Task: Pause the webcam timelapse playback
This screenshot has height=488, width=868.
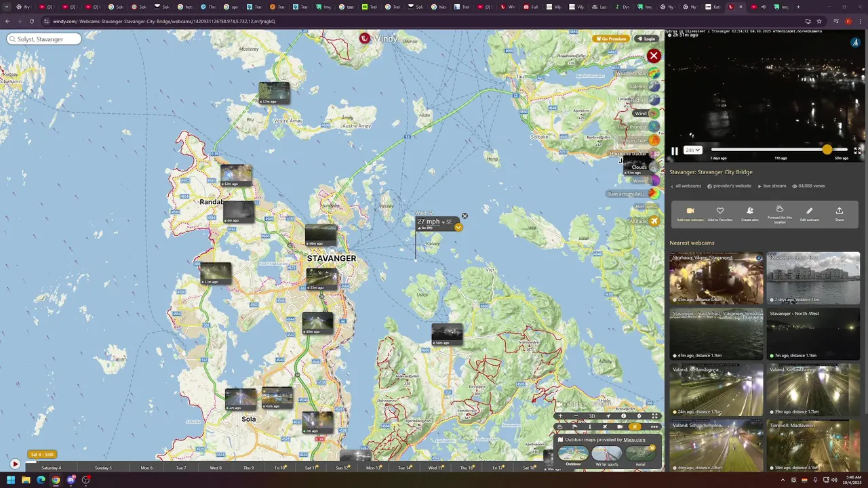Action: tap(675, 151)
